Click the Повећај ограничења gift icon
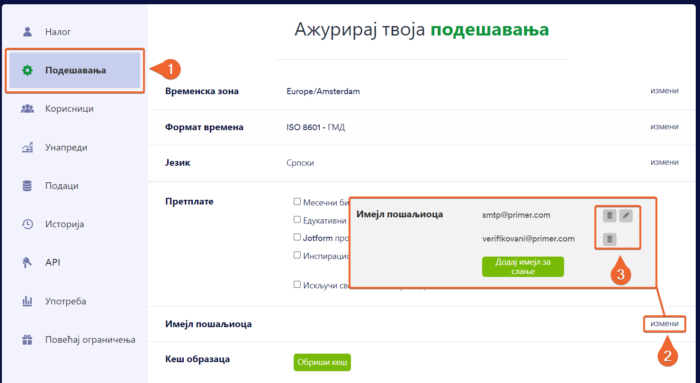 (x=27, y=340)
